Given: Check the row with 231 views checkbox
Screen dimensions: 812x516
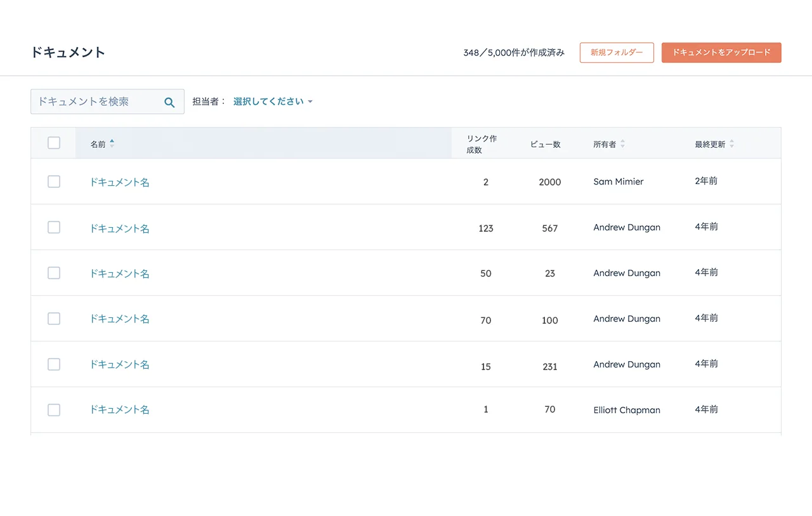Looking at the screenshot, I should [x=54, y=364].
